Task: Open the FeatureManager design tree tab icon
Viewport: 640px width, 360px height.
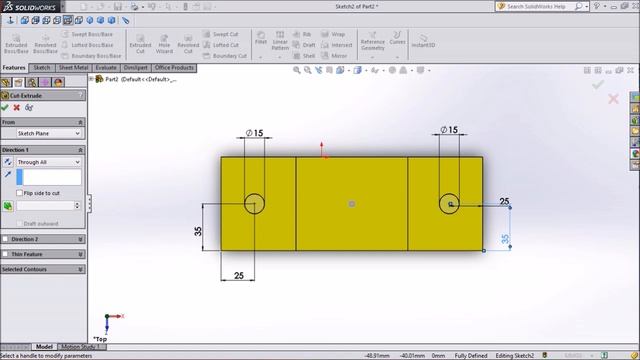Action: click(6, 82)
